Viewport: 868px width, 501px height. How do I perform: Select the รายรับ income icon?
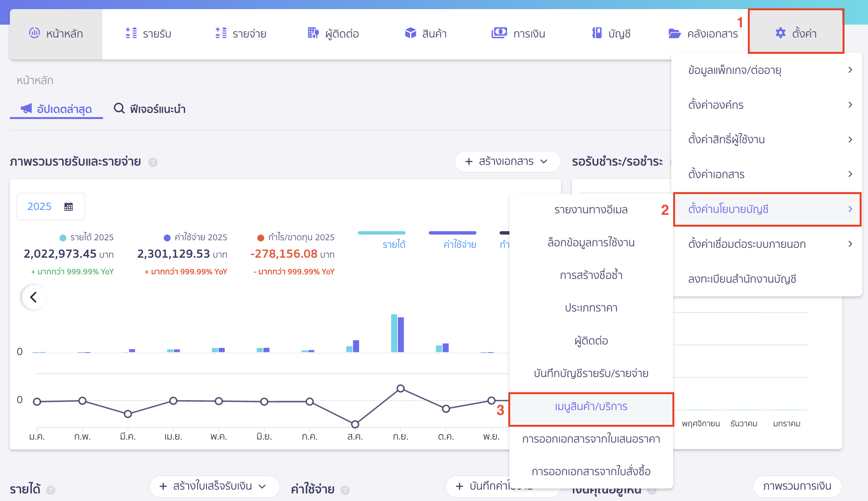pyautogui.click(x=131, y=33)
